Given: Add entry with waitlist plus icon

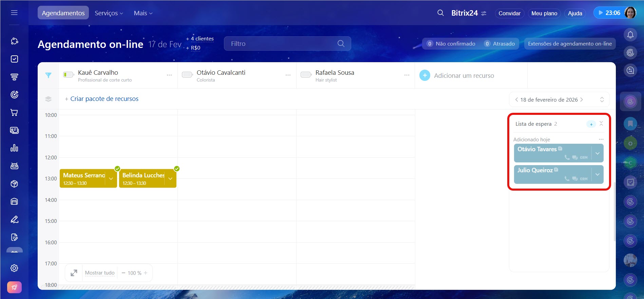Looking at the screenshot, I should [x=591, y=124].
